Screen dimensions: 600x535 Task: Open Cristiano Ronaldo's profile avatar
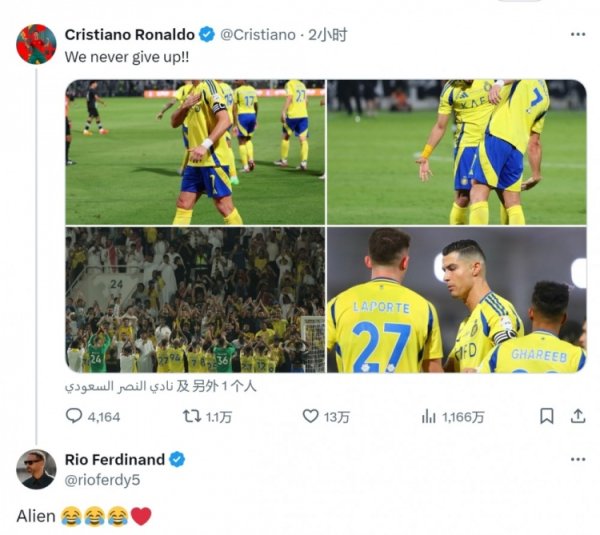tap(36, 44)
